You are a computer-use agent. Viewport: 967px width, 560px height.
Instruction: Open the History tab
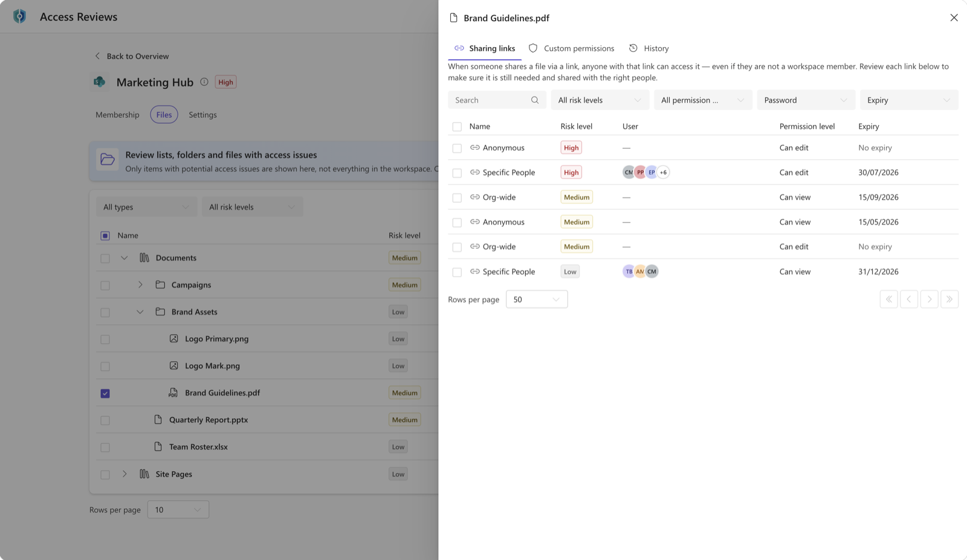[x=649, y=48]
